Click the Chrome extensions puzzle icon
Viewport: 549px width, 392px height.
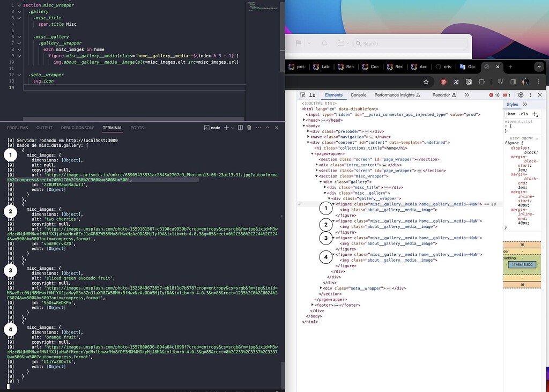481,82
